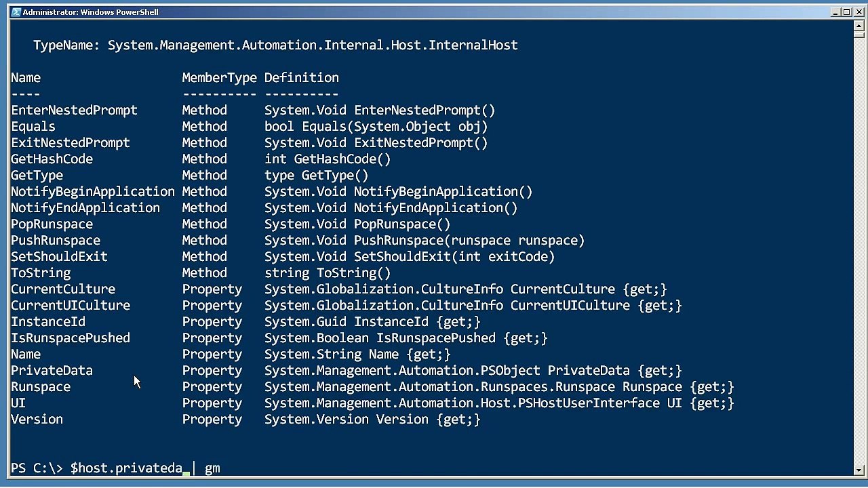Click the CurrentUICulture property name
This screenshot has height=488, width=868.
71,305
